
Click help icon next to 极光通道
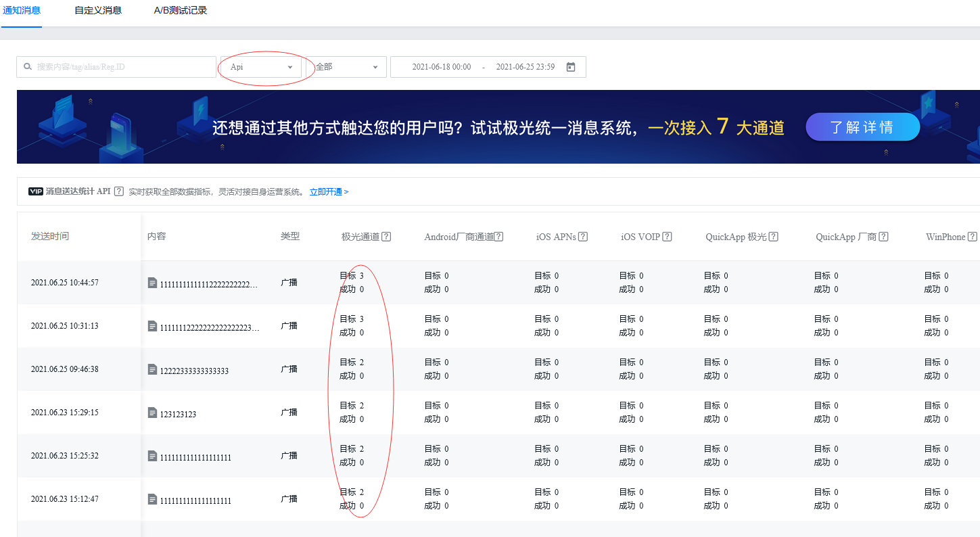click(x=387, y=237)
